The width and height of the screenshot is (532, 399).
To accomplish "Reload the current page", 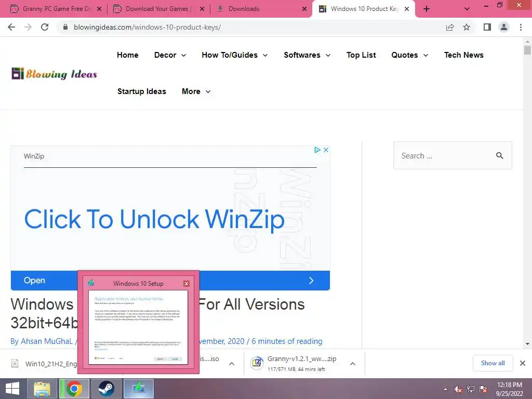I will click(45, 27).
